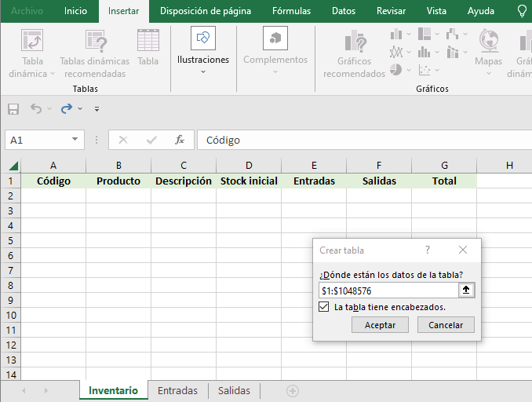The height and width of the screenshot is (402, 532).
Task: Click the Cancel entry X in formula bar
Action: [x=123, y=140]
